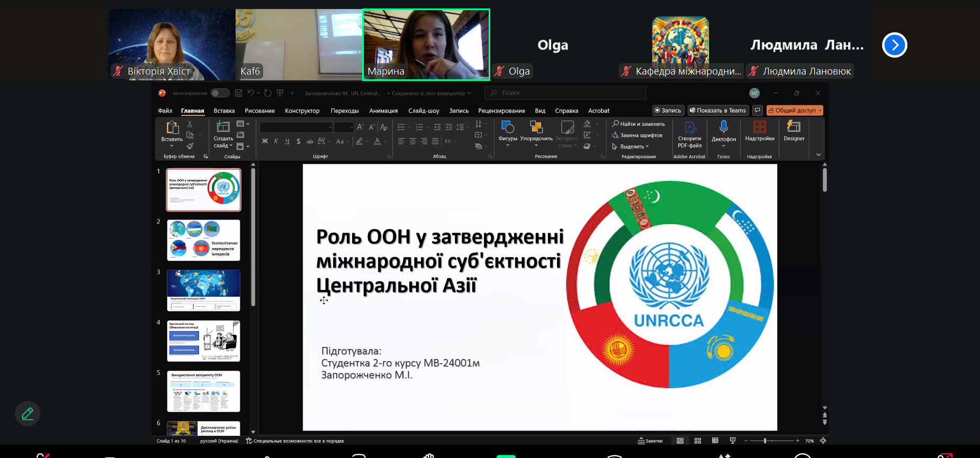980x458 pixels.
Task: Click the Designer icon in the ribbon
Action: 794,127
